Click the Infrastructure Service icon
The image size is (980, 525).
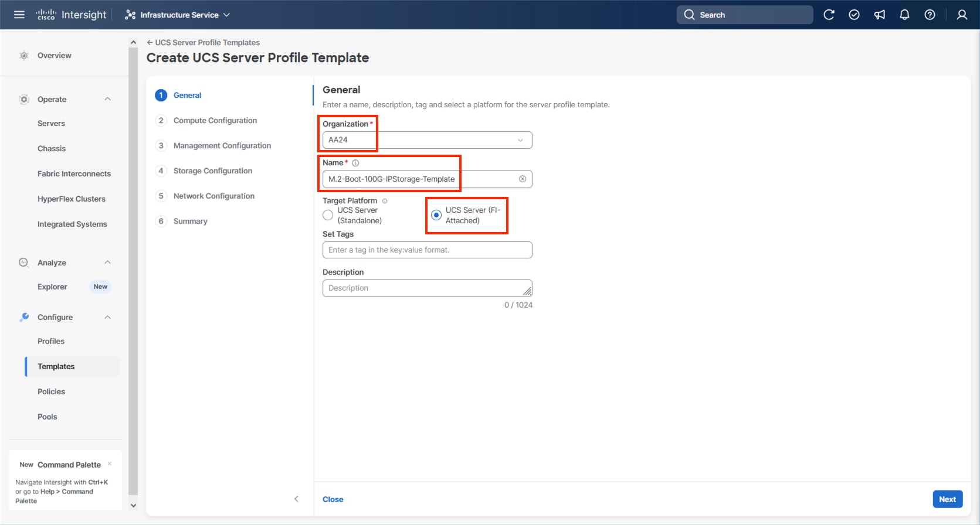130,15
